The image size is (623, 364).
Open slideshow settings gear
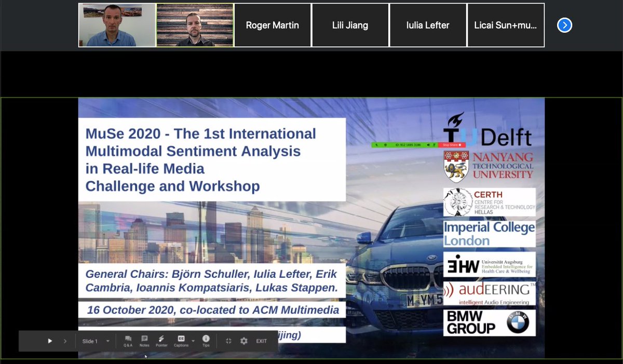(x=243, y=341)
